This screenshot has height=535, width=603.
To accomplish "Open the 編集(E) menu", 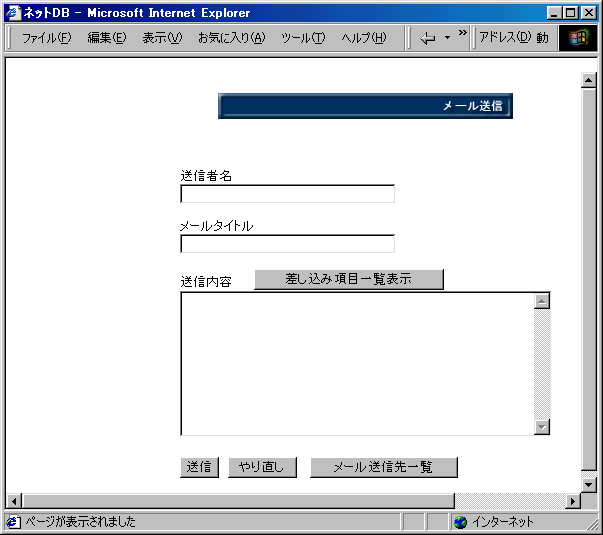I will 107,38.
